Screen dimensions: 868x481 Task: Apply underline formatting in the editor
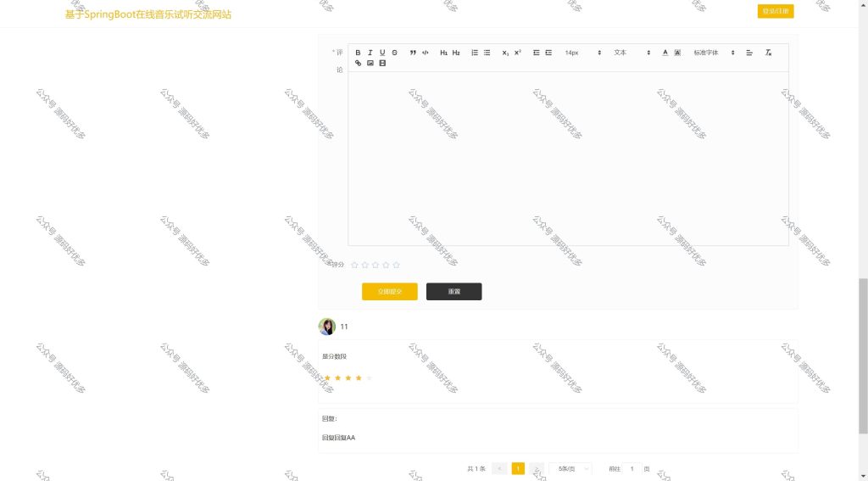point(382,53)
